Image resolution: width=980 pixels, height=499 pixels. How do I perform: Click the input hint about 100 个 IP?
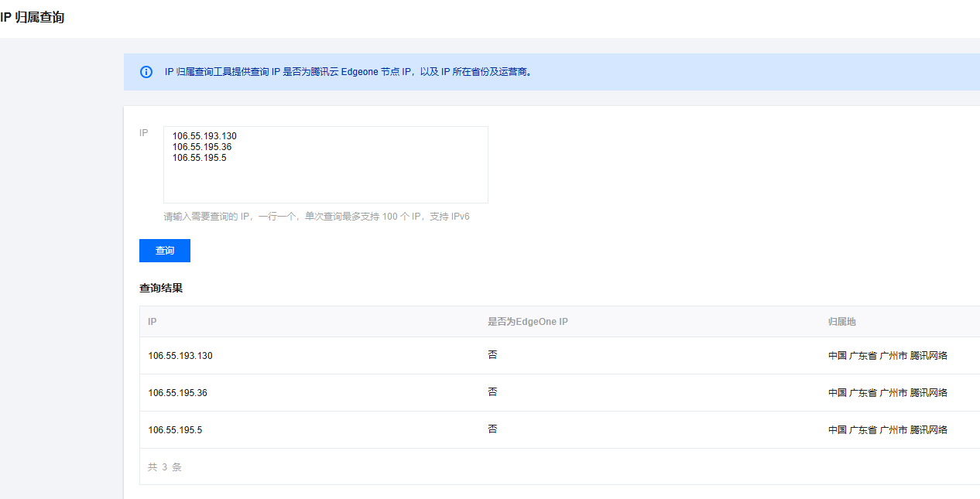tap(317, 217)
